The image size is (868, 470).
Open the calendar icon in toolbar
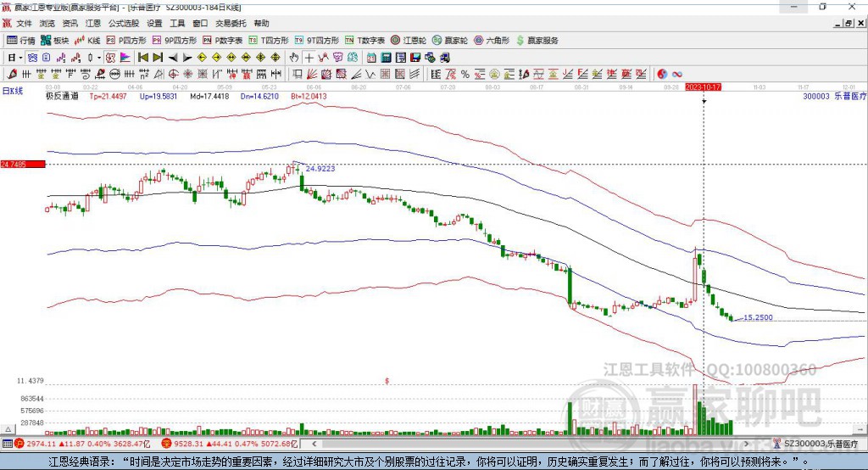coord(371,58)
